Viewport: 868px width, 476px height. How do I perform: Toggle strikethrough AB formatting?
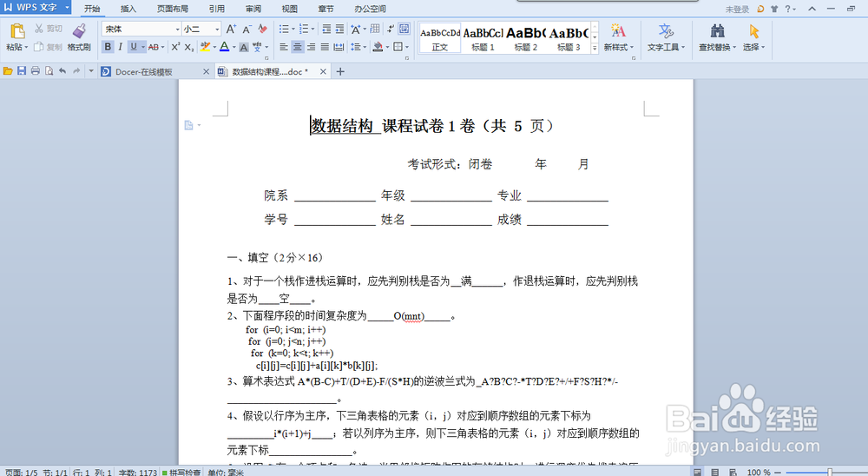154,47
